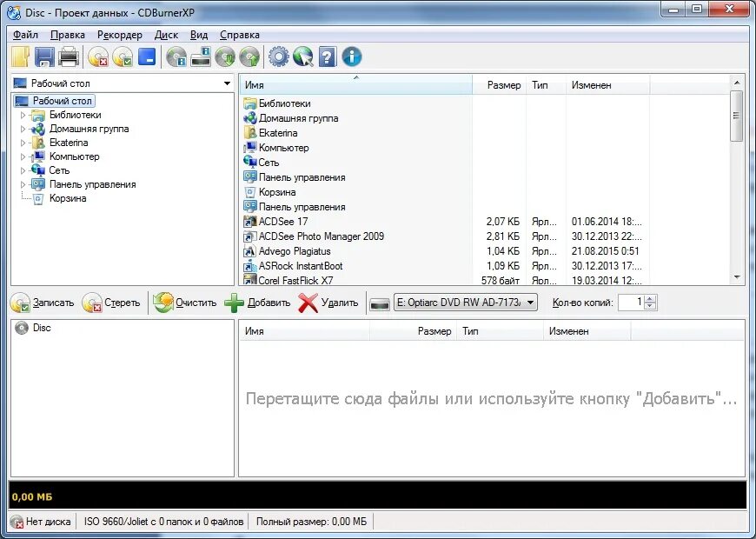Expand the Библиотеки tree node
Screen dimensions: 756x539
coord(23,116)
